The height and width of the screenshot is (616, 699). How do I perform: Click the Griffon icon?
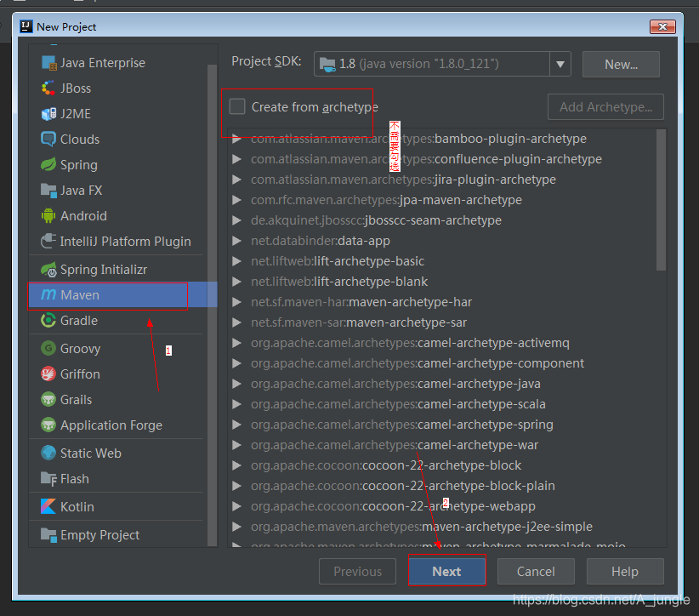(x=48, y=374)
